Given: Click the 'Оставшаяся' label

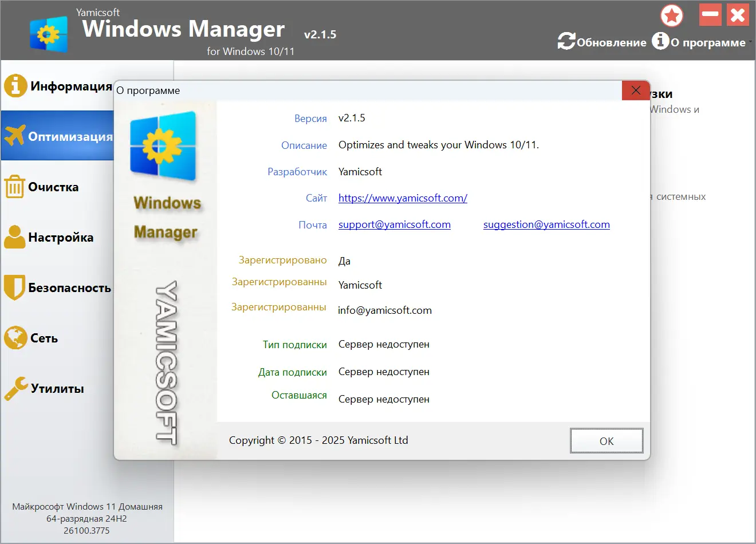Looking at the screenshot, I should coord(299,395).
